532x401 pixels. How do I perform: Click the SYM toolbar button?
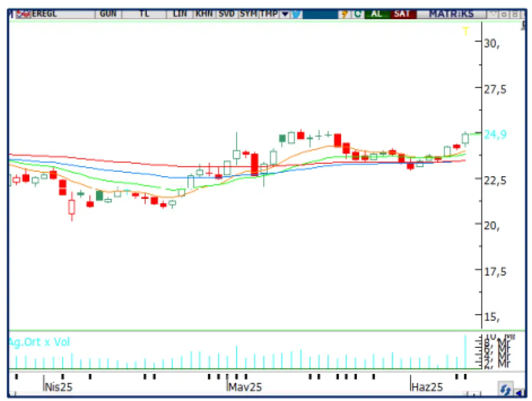tap(249, 13)
